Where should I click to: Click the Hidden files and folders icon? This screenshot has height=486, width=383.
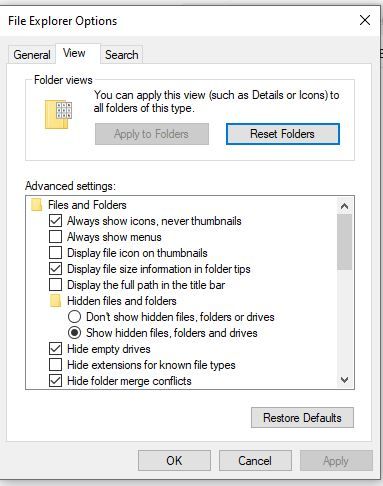55,301
